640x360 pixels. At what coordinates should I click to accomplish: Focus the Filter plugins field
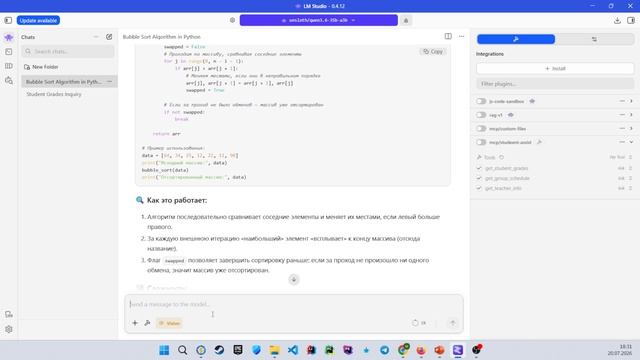click(556, 84)
